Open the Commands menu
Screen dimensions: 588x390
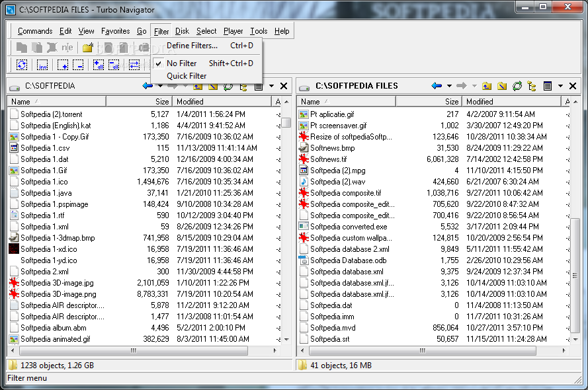click(x=35, y=31)
